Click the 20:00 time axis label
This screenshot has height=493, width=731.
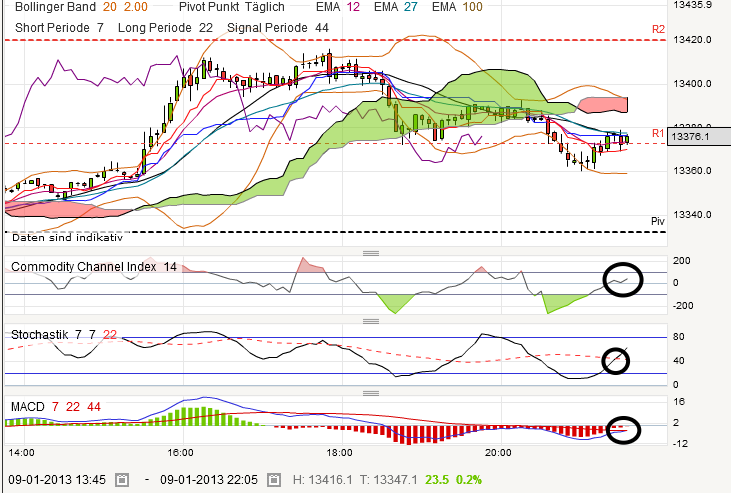498,452
